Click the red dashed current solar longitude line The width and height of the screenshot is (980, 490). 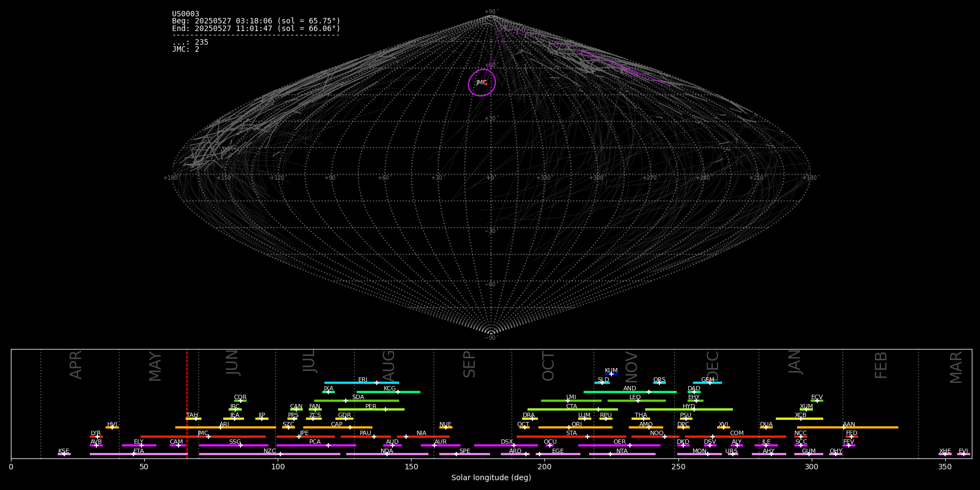[187, 403]
